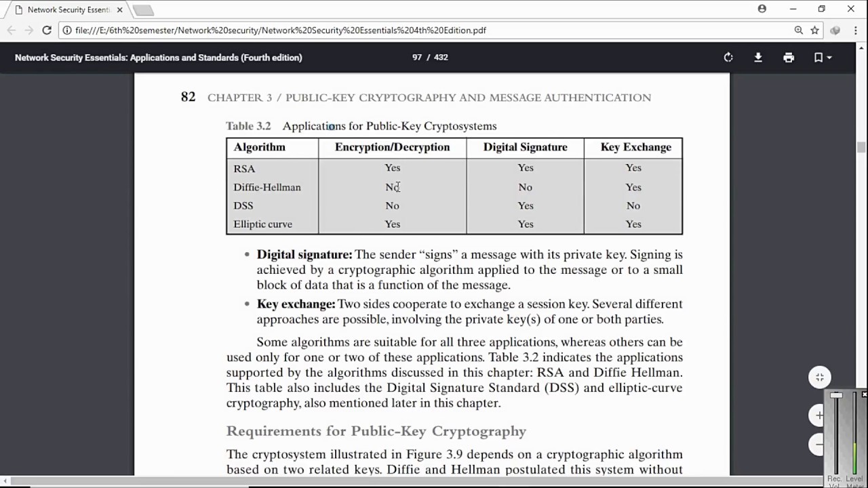The image size is (868, 488).
Task: Print the PDF document
Action: [x=789, y=58]
